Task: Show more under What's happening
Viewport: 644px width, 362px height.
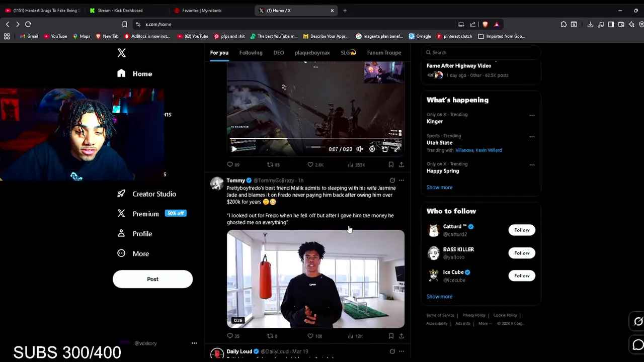Action: pos(439,188)
